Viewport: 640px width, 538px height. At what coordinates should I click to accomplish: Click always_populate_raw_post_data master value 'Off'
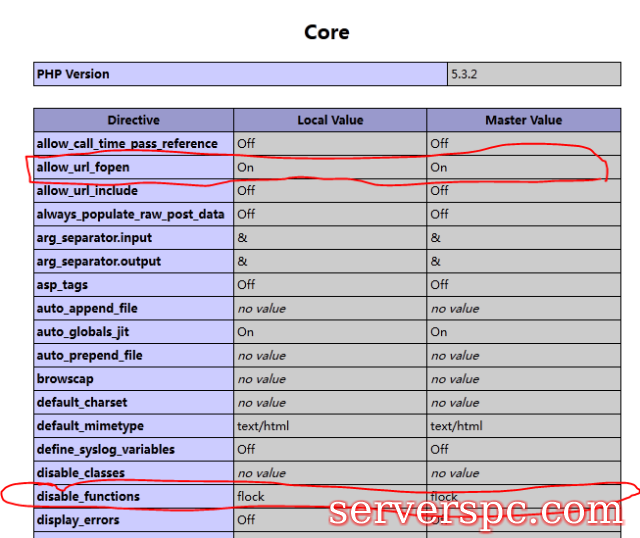(x=440, y=214)
